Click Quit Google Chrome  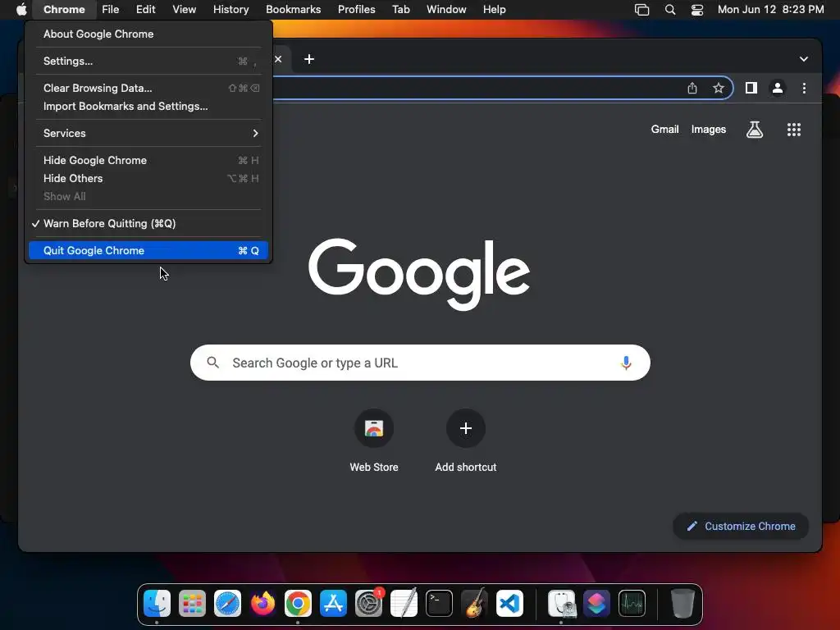pyautogui.click(x=148, y=251)
